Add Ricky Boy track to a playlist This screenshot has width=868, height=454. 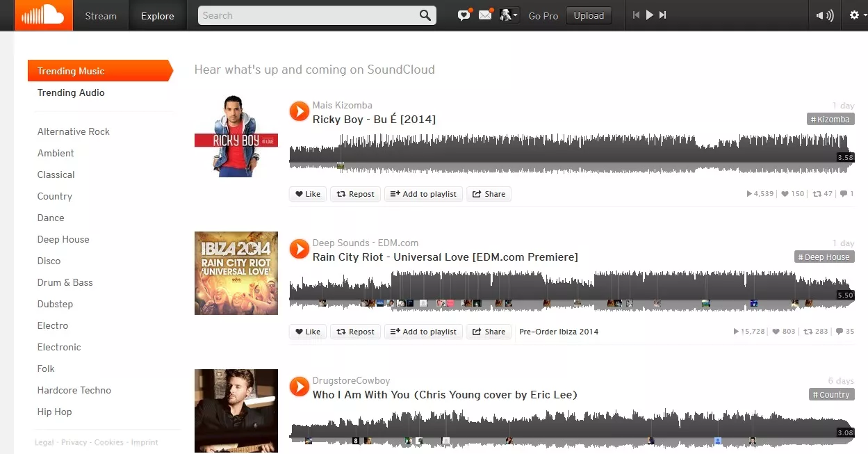(423, 194)
